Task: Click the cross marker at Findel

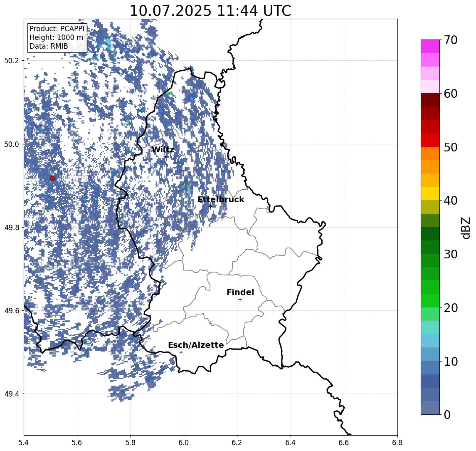Action: pos(240,300)
